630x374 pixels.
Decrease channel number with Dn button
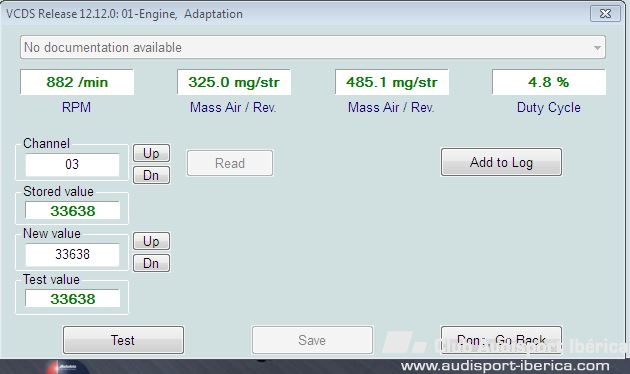pos(151,175)
